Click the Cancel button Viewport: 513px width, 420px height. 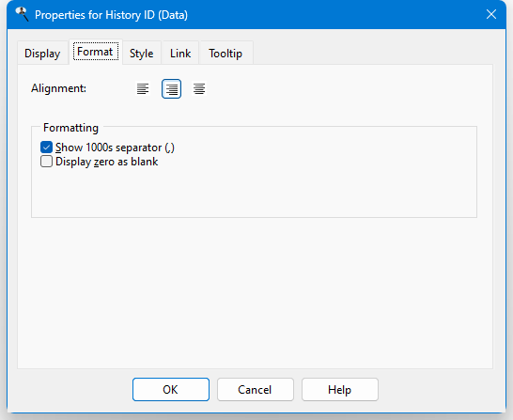[x=256, y=389]
